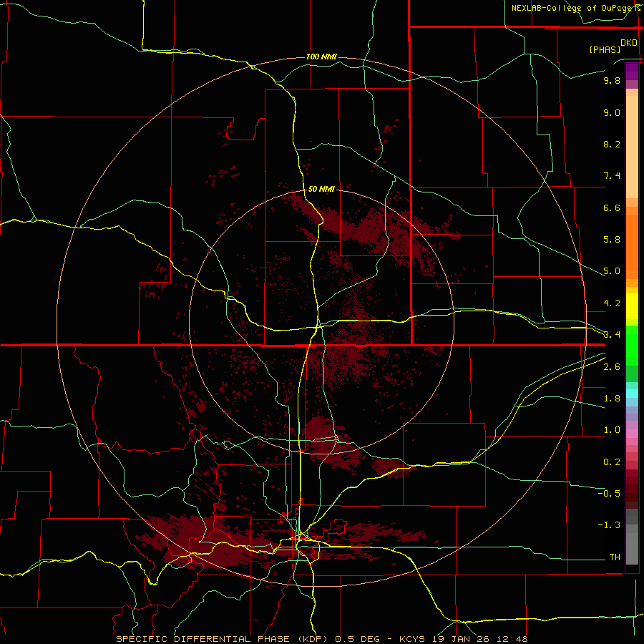Click the [PHAS] legend label

[x=605, y=49]
